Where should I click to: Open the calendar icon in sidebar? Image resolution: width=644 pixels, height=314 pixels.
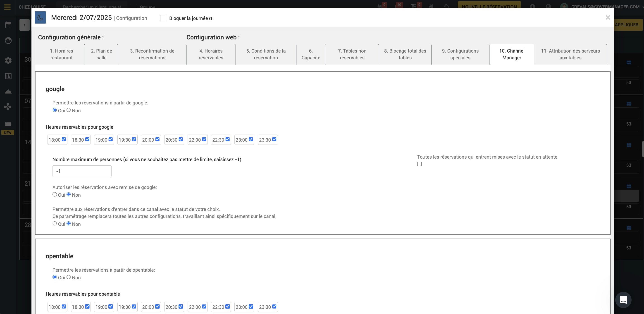click(8, 25)
